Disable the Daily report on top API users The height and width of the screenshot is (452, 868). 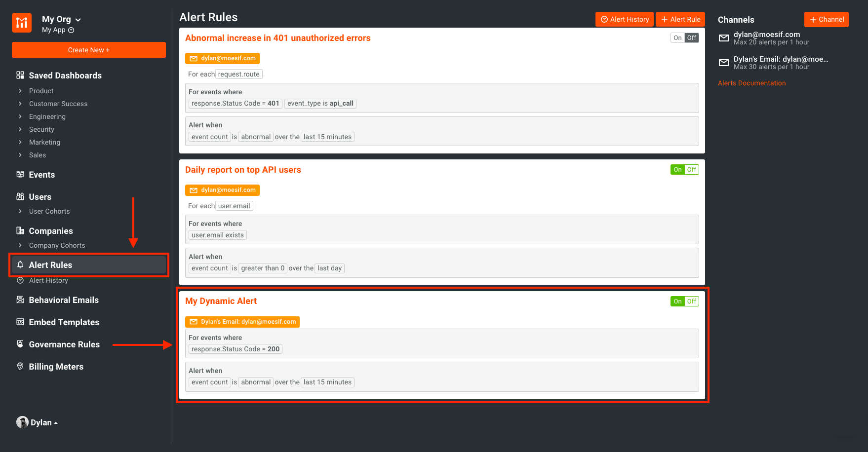pos(691,169)
